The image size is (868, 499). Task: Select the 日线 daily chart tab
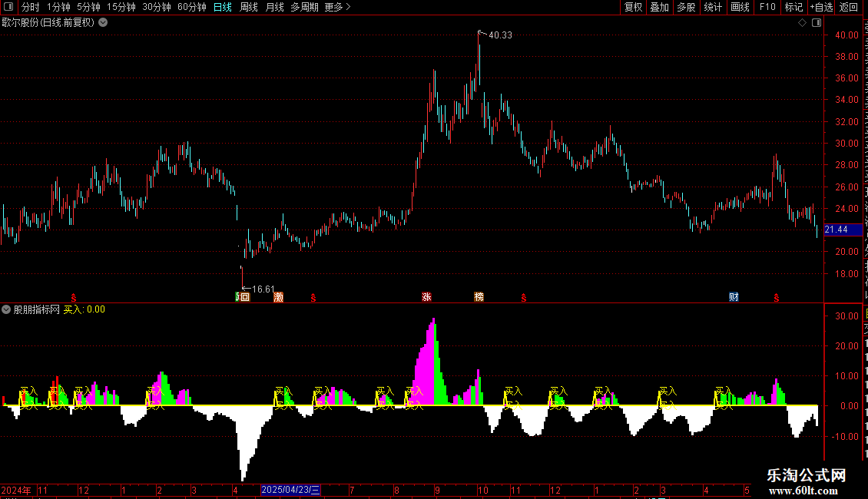223,7
